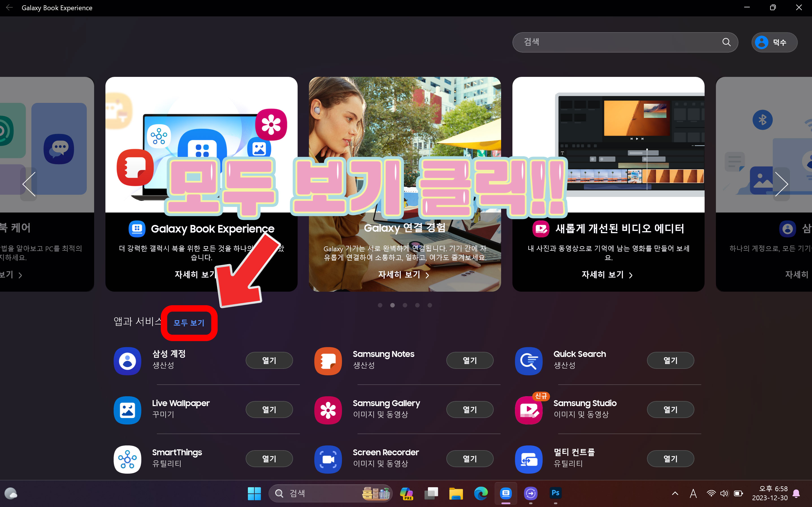This screenshot has width=812, height=507.
Task: Select the third carousel page dot
Action: coord(405,305)
